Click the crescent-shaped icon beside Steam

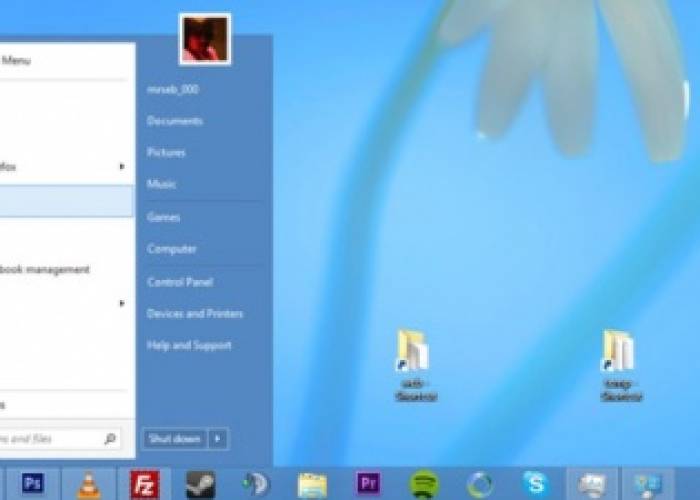(256, 485)
